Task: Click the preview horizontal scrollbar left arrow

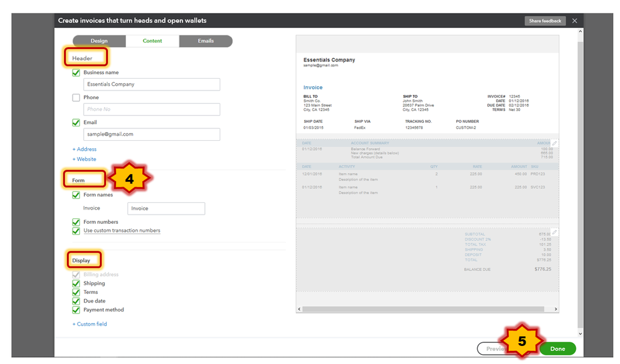Action: click(299, 309)
